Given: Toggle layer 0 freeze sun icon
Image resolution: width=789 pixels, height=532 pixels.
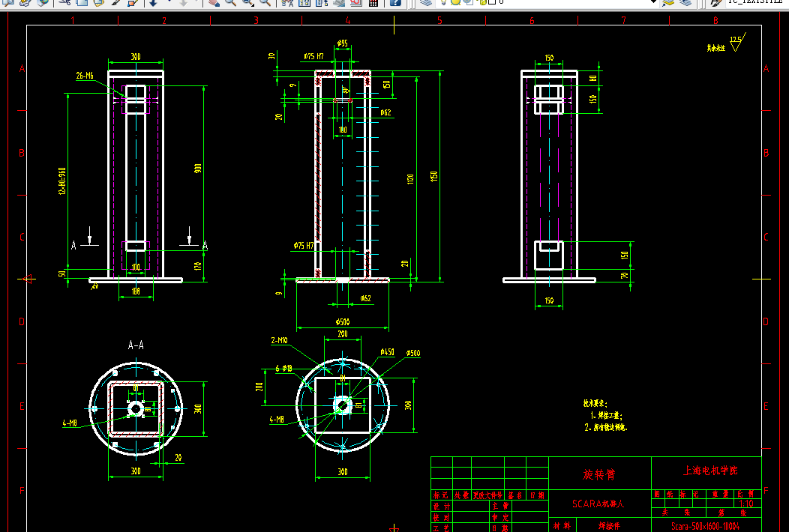Looking at the screenshot, I should 455,2.
